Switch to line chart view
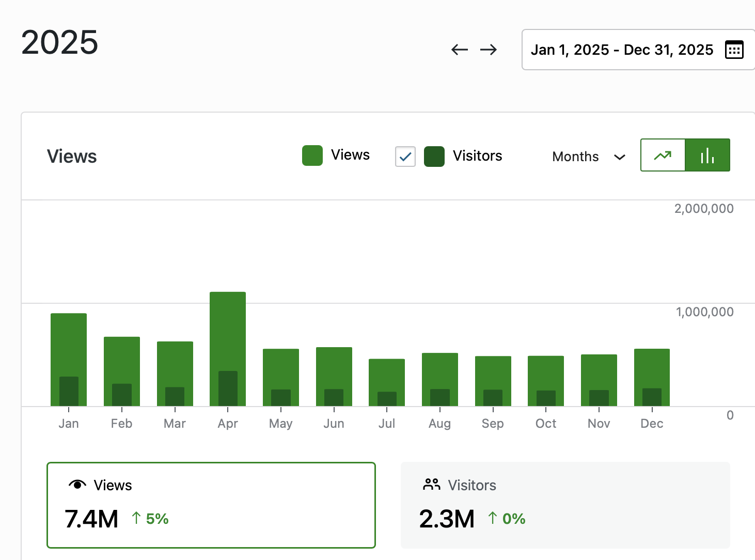This screenshot has height=560, width=755. coord(663,155)
